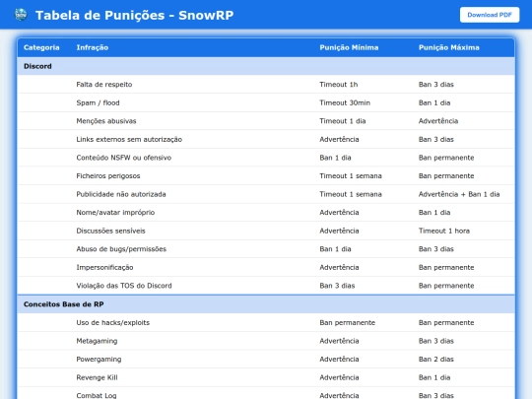Click the Ficheiros perigosos infraction
This screenshot has width=532, height=399.
tap(108, 176)
